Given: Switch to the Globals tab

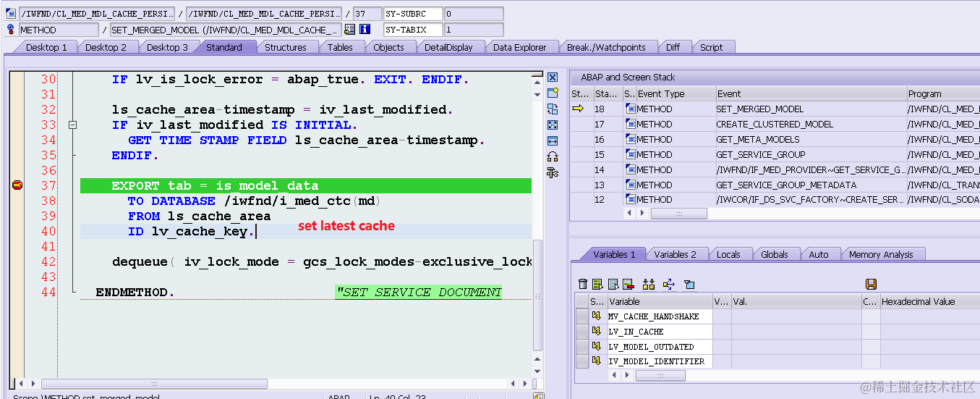Looking at the screenshot, I should (775, 254).
